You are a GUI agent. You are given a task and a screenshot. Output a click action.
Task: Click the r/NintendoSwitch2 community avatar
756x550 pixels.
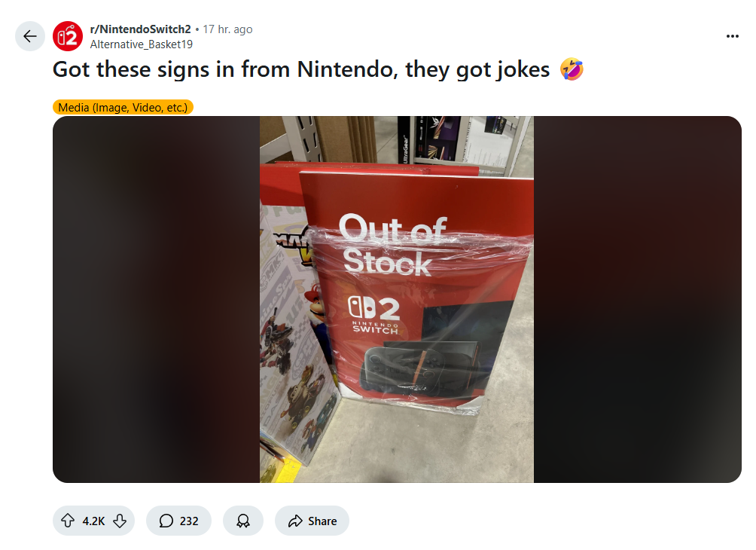[68, 36]
